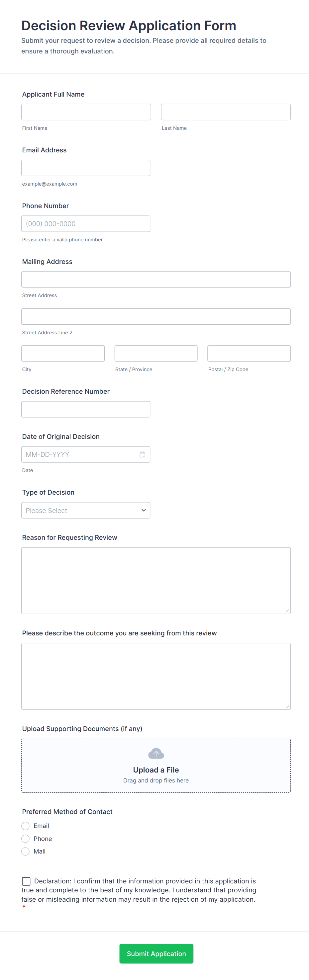Image resolution: width=309 pixels, height=980 pixels.
Task: Select the Email Address input box
Action: coord(86,168)
